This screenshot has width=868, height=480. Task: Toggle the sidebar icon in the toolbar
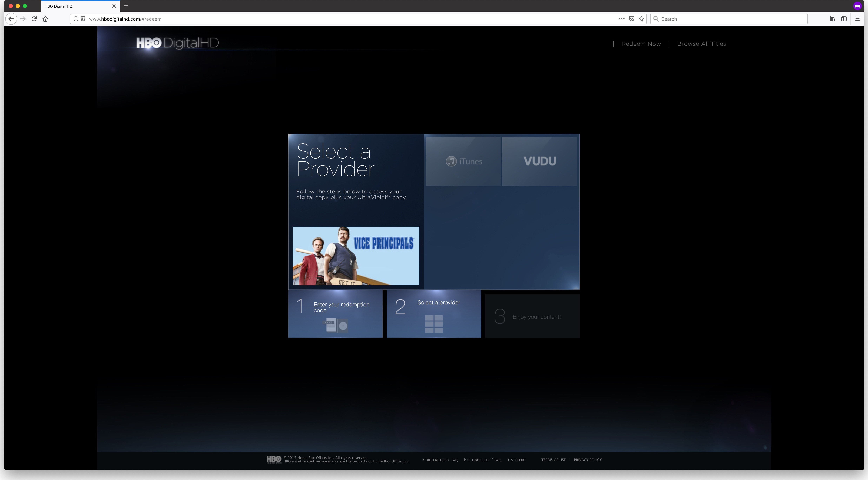click(x=844, y=19)
